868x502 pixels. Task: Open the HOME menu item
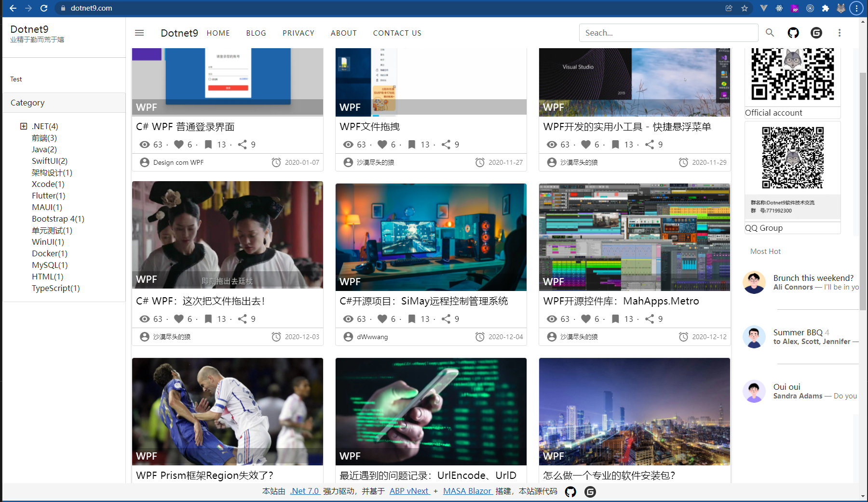pos(218,33)
